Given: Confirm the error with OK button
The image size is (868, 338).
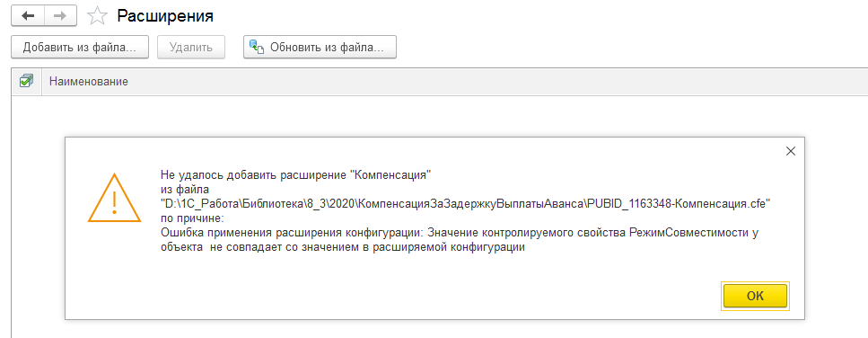Looking at the screenshot, I should click(x=755, y=296).
